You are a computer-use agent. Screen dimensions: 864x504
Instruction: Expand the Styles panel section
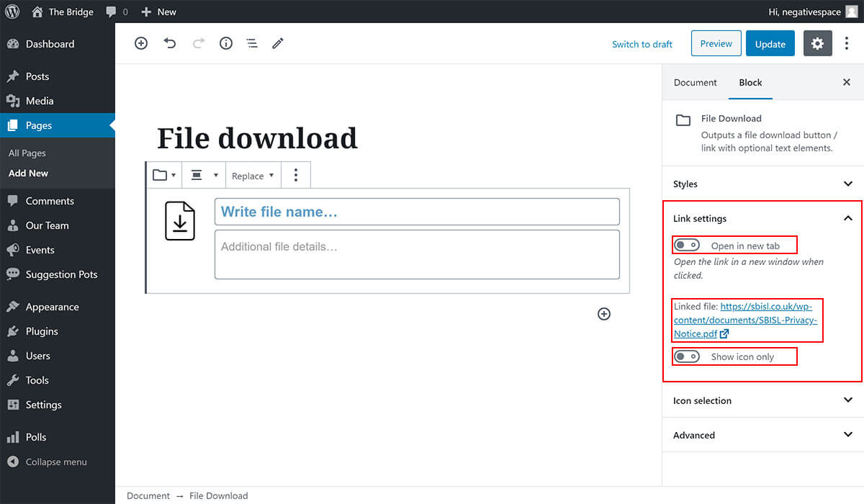[762, 184]
